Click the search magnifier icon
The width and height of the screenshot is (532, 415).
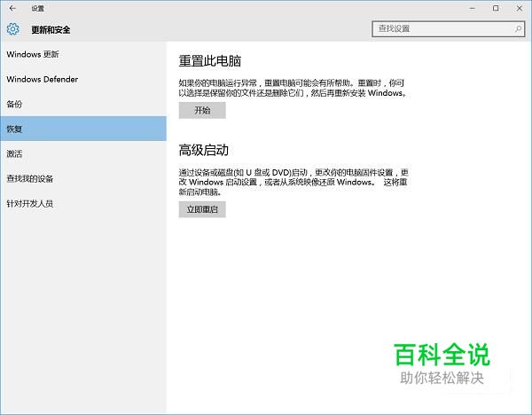point(518,29)
